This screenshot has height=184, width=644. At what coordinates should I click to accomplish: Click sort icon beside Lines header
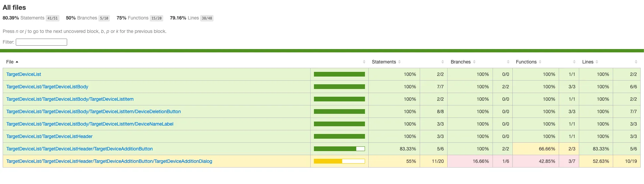(x=597, y=62)
